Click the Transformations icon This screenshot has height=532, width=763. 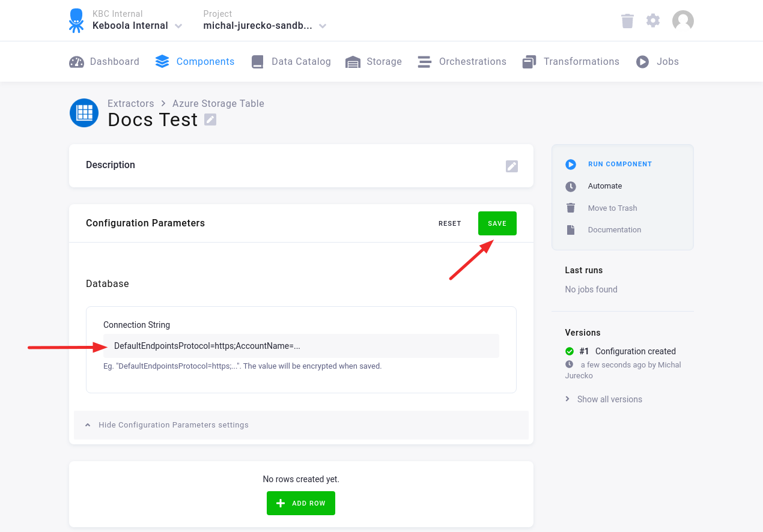point(529,62)
